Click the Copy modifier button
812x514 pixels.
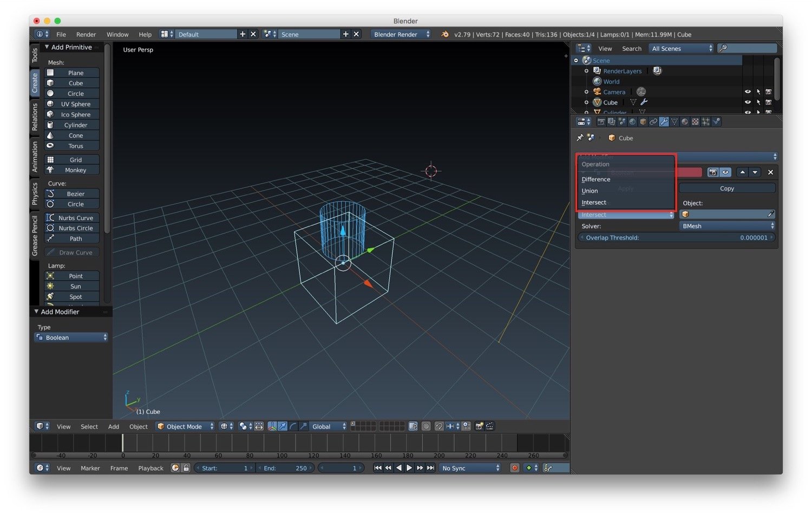point(726,188)
